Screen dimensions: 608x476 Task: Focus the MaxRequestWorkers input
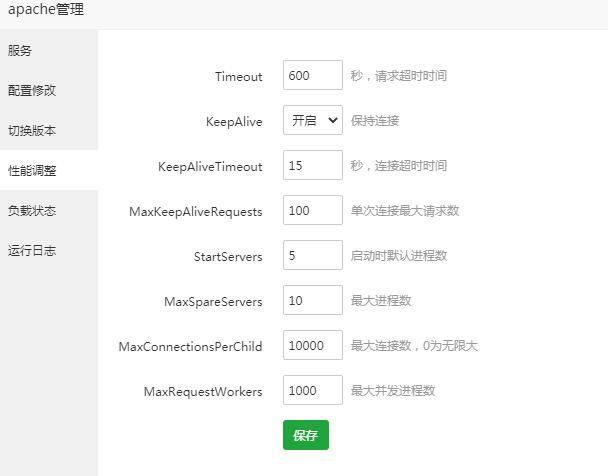[x=313, y=390]
